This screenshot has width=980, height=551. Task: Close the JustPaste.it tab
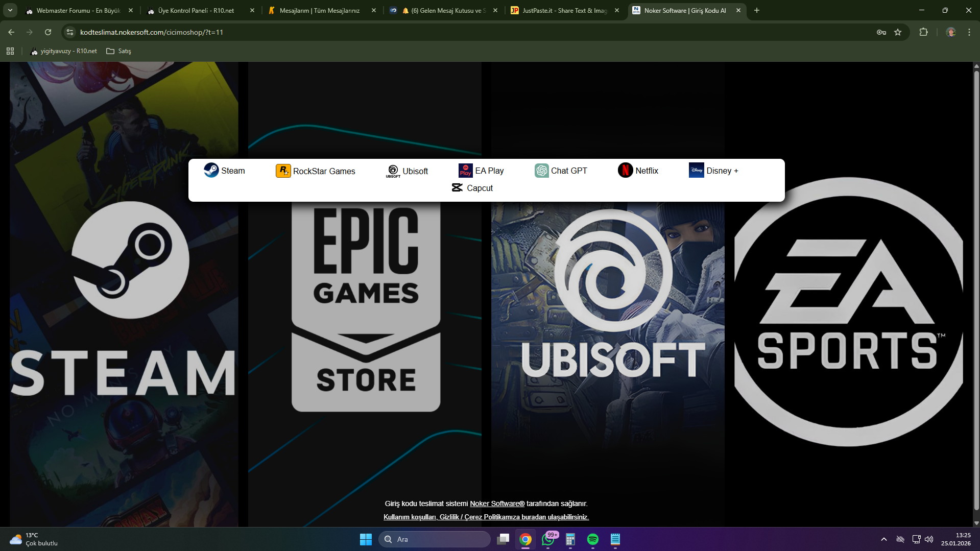[x=617, y=10]
